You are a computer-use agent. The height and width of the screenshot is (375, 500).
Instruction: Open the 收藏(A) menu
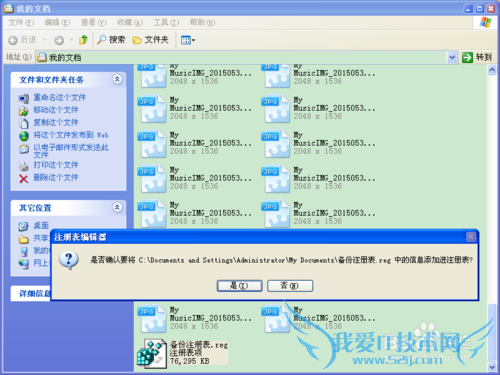(130, 23)
